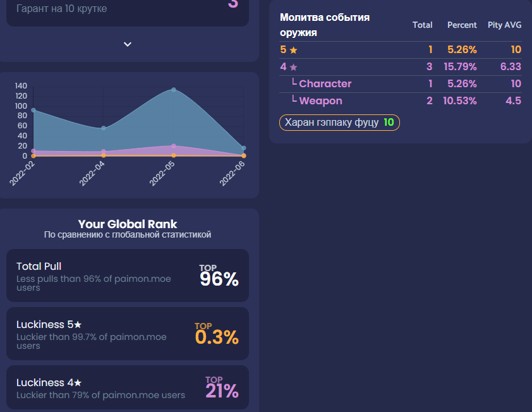
Task: Click the Pity AVG column header
Action: [504, 25]
